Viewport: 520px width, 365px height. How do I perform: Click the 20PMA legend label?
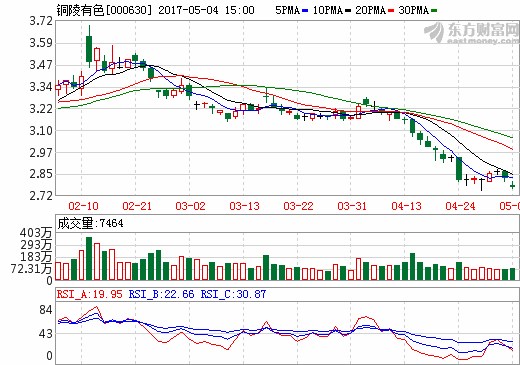370,10
